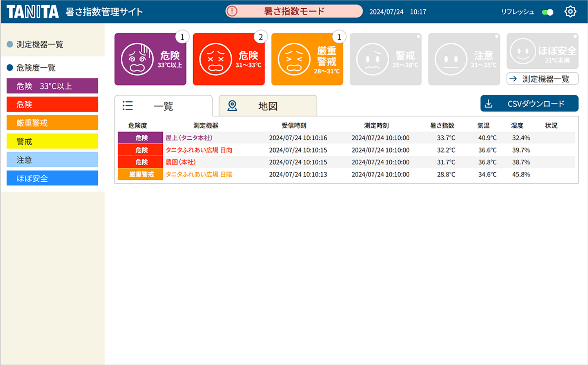
Task: Select the red 危険 31~33°C face card
Action: tap(229, 59)
